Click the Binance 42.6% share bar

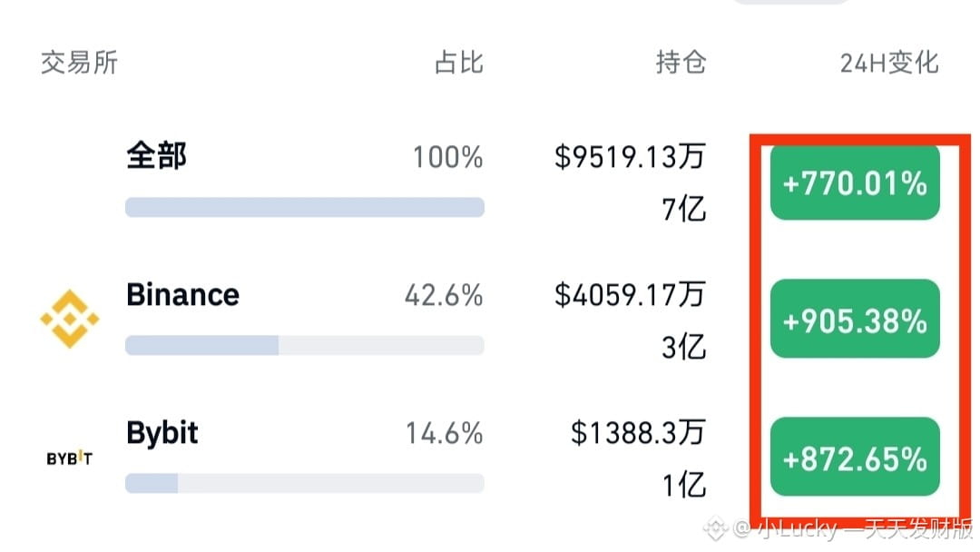tap(305, 345)
